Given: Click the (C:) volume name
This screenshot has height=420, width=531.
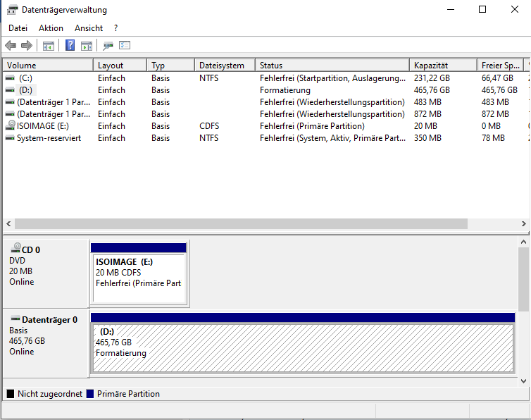Looking at the screenshot, I should (25, 78).
